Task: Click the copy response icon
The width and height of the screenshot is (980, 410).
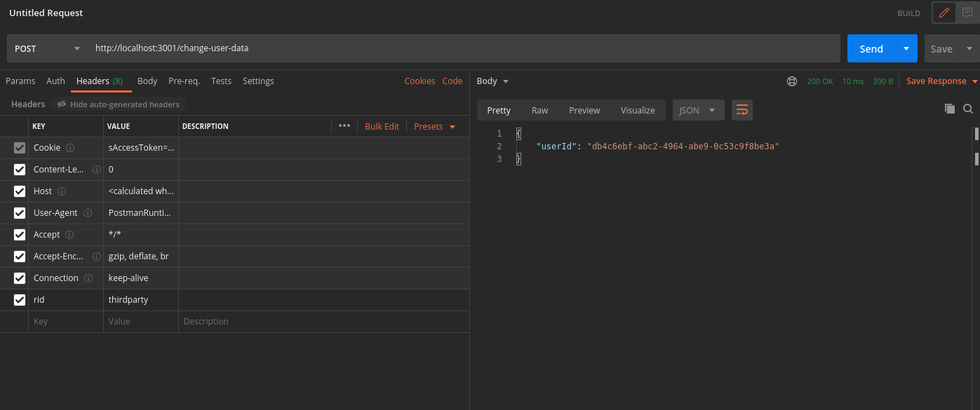Action: tap(950, 109)
